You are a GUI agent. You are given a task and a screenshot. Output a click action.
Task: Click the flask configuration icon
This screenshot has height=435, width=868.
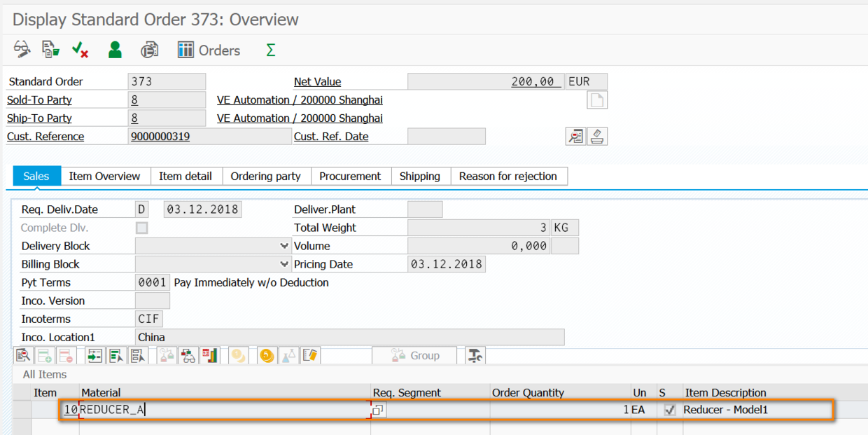(288, 356)
